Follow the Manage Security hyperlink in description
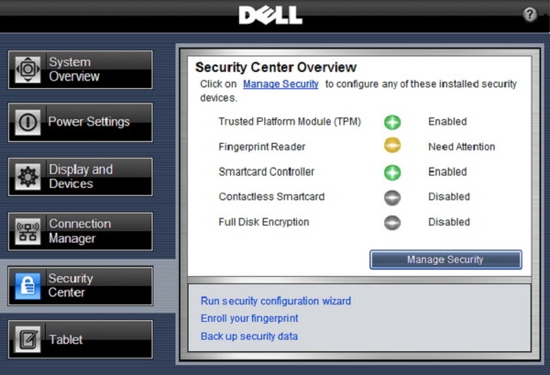550x375 pixels. (x=281, y=84)
